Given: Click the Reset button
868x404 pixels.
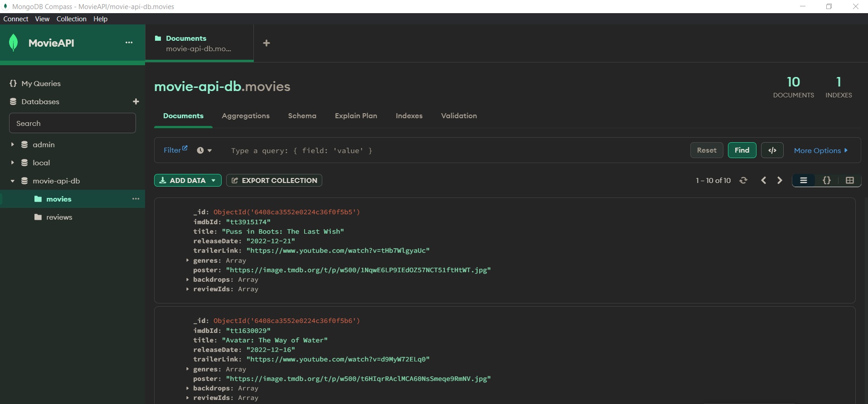Looking at the screenshot, I should point(707,150).
